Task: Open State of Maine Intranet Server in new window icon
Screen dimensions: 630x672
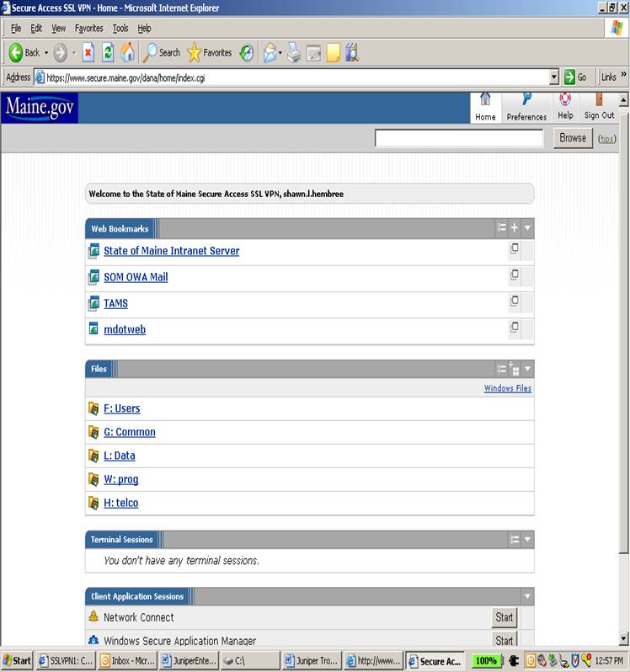Action: [x=515, y=248]
